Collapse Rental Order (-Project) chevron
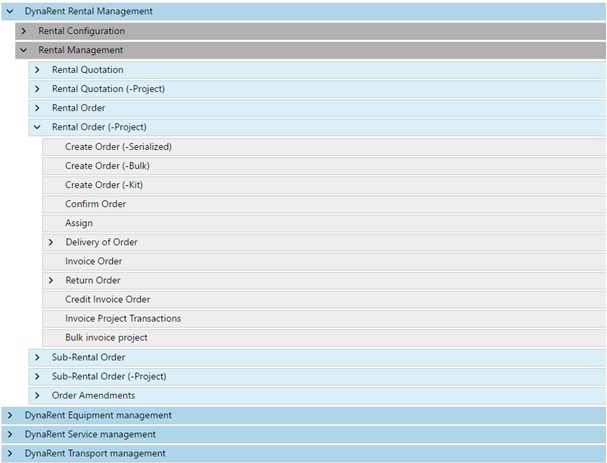This screenshot has height=463, width=607. pyautogui.click(x=37, y=127)
